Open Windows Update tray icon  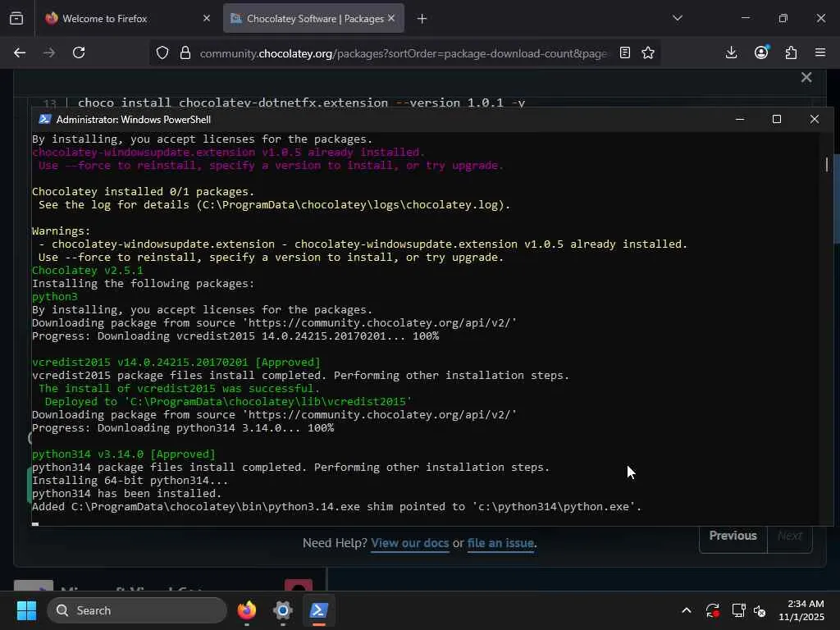point(713,610)
